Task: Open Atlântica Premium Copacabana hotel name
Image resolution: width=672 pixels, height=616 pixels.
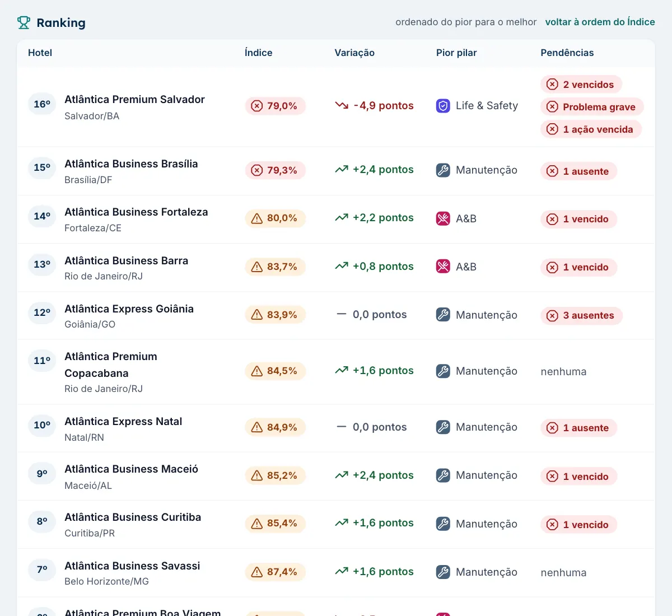Action: point(111,365)
